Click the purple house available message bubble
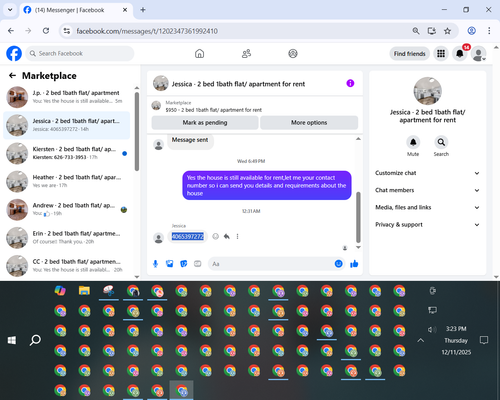Image resolution: width=500 pixels, height=400 pixels. point(267,185)
